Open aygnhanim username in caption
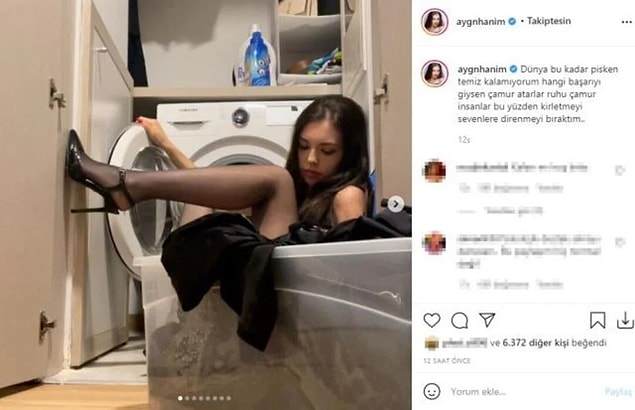635x410 pixels. [482, 69]
